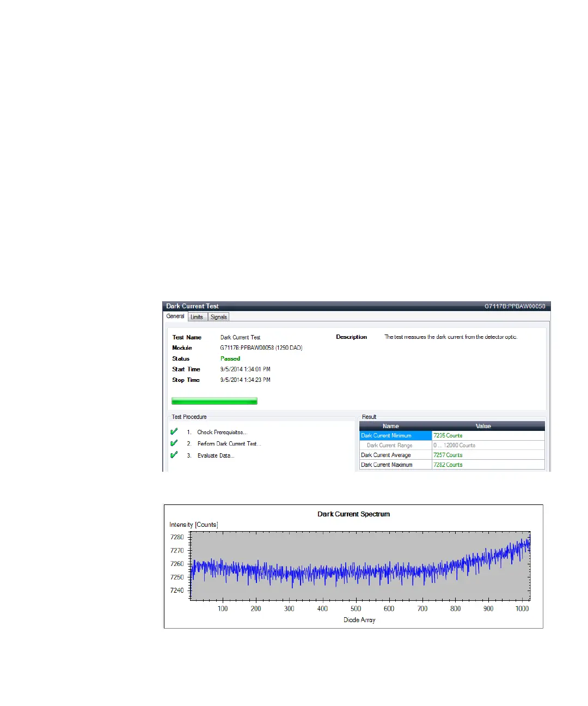This screenshot has height=706, width=588.
Task: Click the Check Prerequisites green checkmark
Action: [x=174, y=431]
